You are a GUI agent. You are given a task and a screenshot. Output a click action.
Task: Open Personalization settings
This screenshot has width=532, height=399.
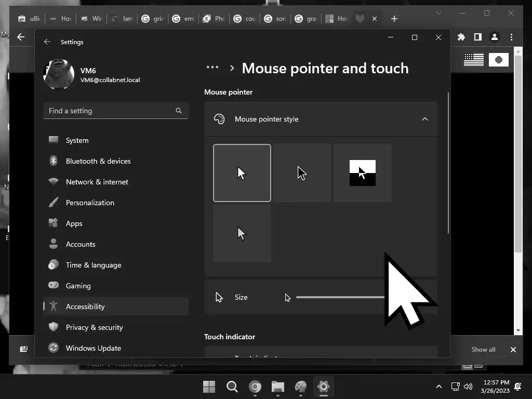click(x=116, y=203)
